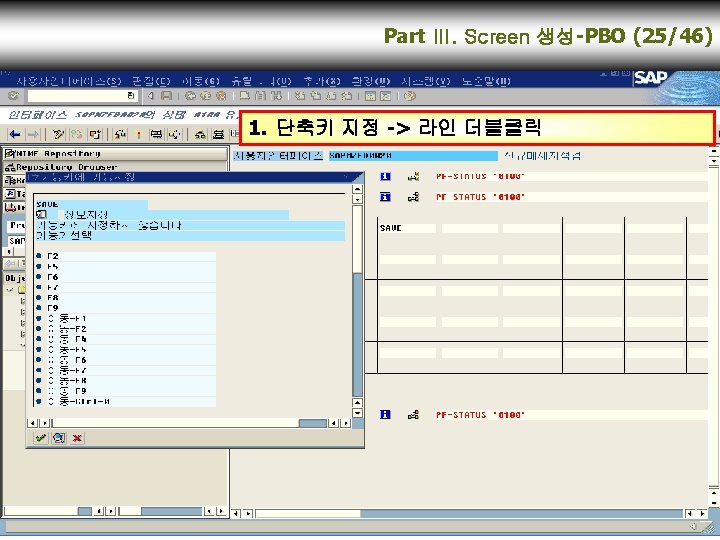Click the Display/Change pencil icon
720x540 pixels.
[x=58, y=135]
